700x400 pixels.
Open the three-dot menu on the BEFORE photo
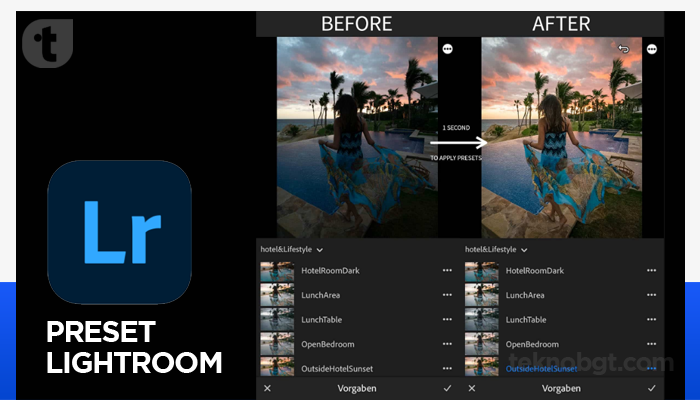point(447,49)
